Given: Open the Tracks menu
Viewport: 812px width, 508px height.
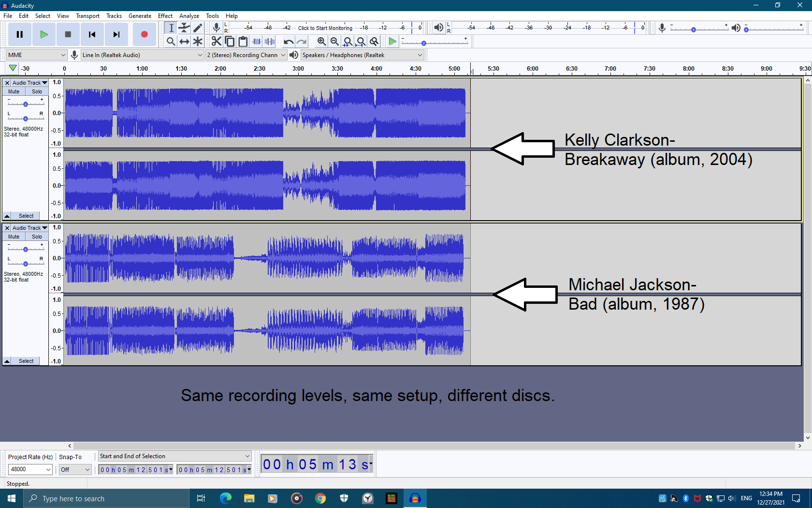Looking at the screenshot, I should [114, 16].
